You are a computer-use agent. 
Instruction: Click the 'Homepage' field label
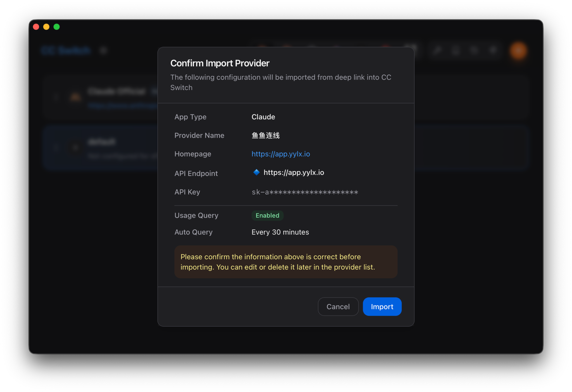pyautogui.click(x=193, y=154)
